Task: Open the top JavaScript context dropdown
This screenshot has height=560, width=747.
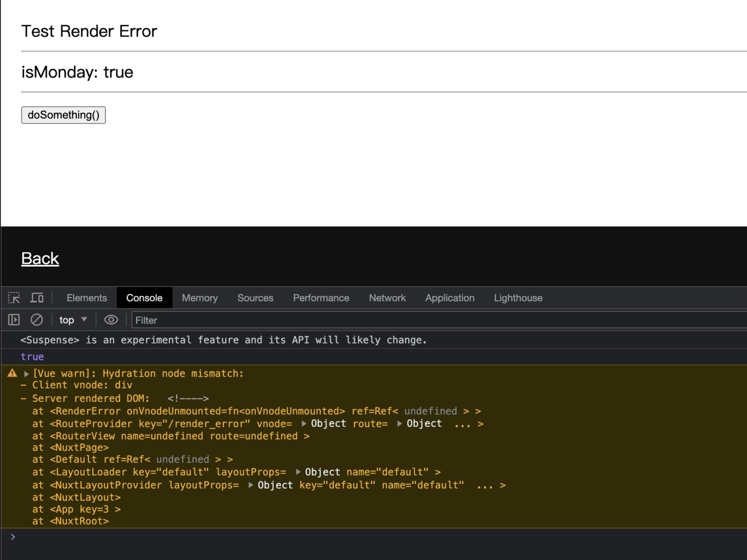Action: coord(73,320)
